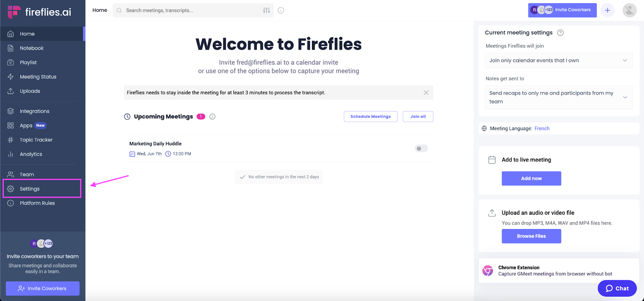Click the fireflies.ai logo
Viewport: 644px width, 301px height.
coord(41,12)
